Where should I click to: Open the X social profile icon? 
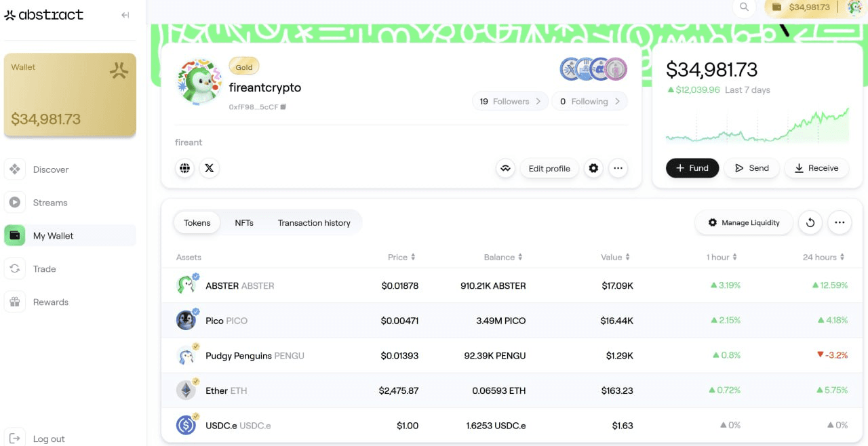[210, 168]
